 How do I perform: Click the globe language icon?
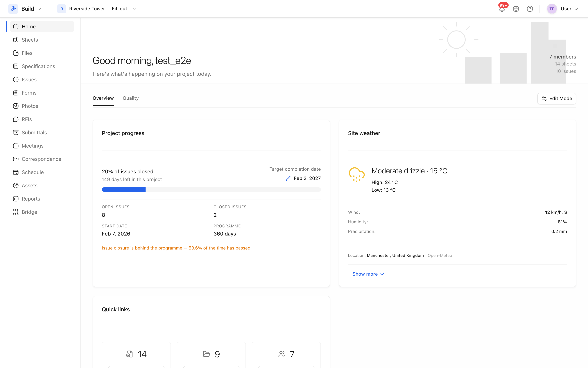point(516,9)
